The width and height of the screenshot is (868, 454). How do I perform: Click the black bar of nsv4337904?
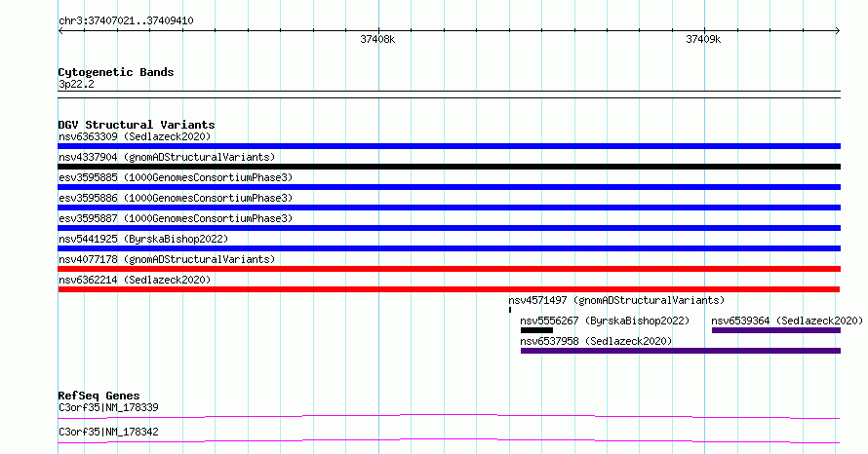[449, 167]
